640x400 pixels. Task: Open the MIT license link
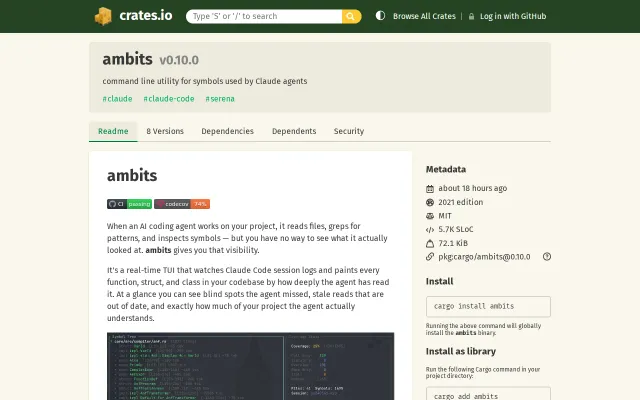coord(445,216)
